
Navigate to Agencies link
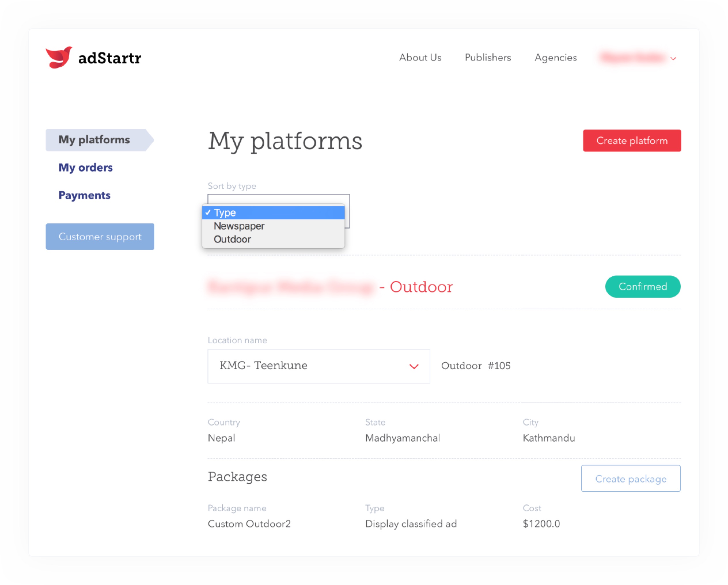[555, 58]
